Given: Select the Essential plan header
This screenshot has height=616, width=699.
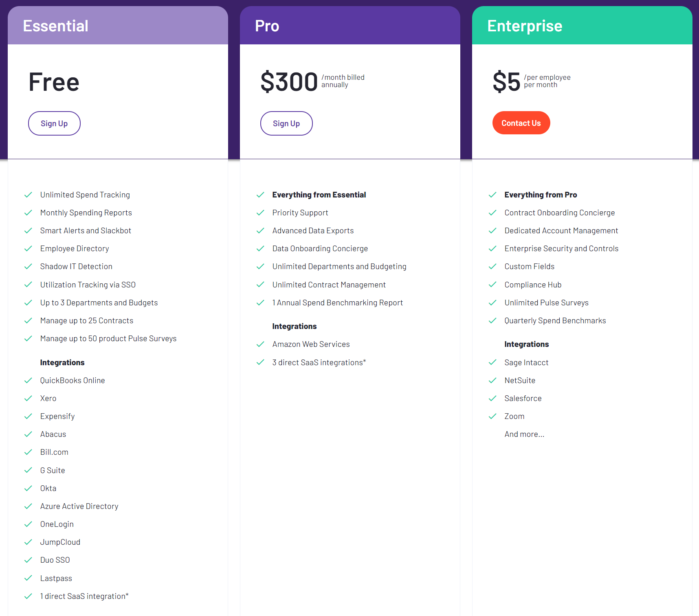Looking at the screenshot, I should coord(56,26).
